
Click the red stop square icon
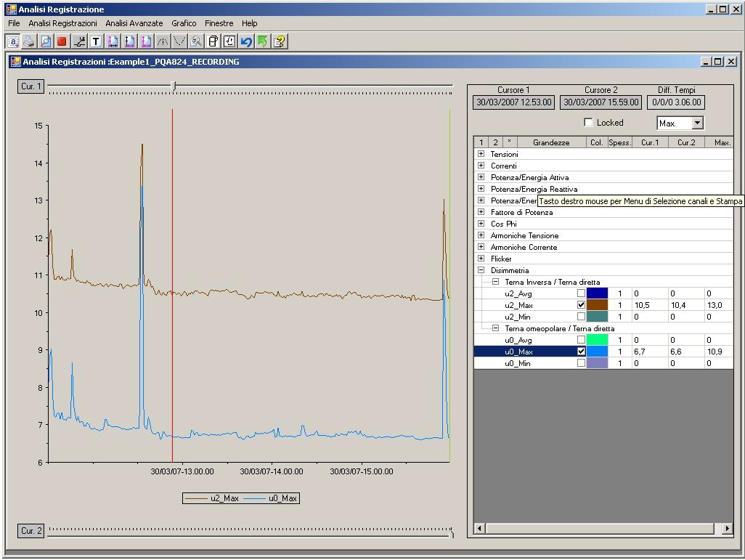click(x=62, y=41)
